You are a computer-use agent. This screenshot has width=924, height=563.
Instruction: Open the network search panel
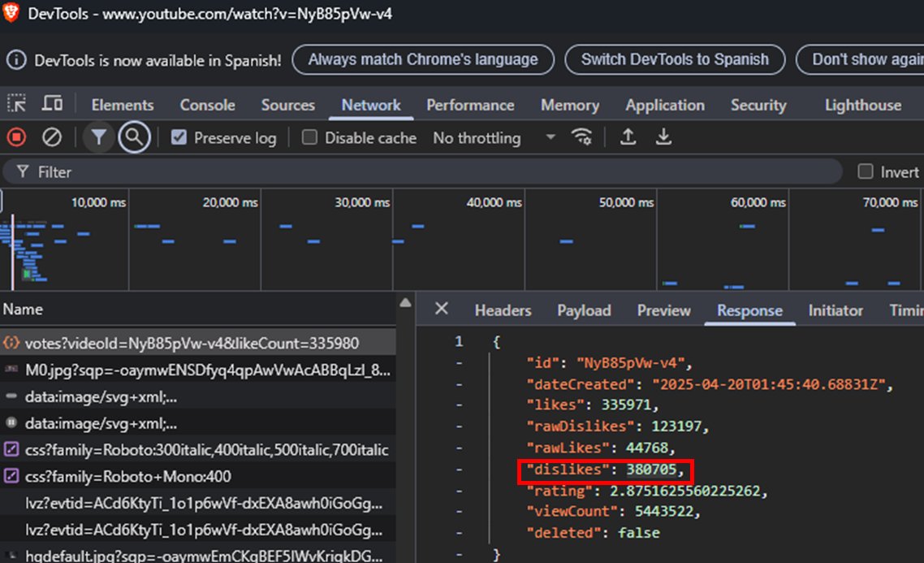coord(134,137)
